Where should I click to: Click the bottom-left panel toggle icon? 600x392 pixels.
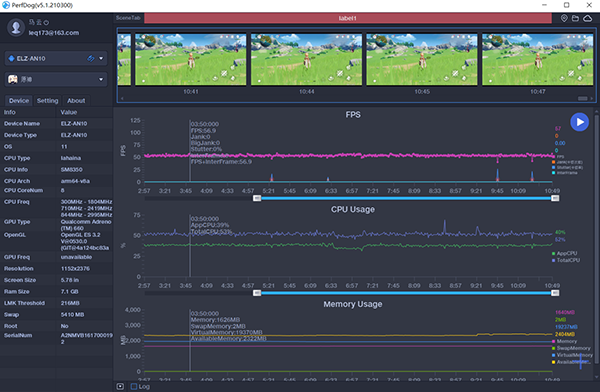[120, 386]
